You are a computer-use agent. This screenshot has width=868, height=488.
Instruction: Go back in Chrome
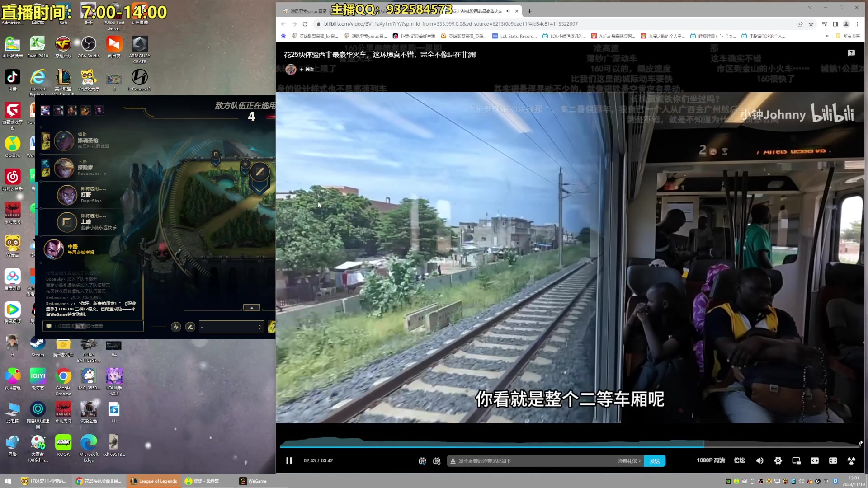coord(283,24)
